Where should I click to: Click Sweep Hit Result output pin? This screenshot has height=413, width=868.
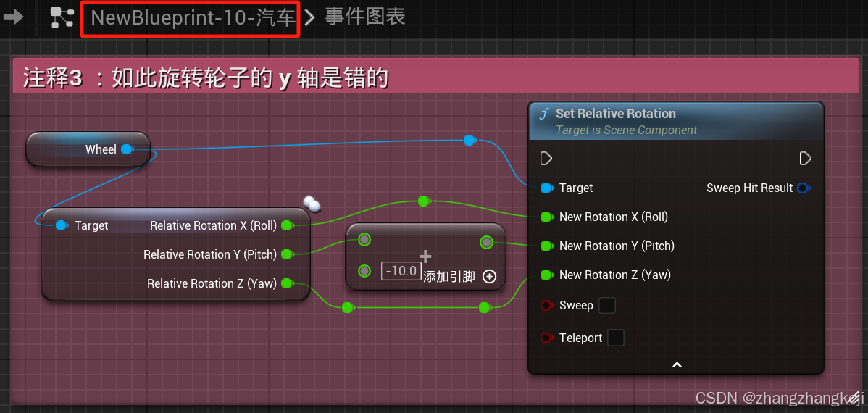pos(804,188)
